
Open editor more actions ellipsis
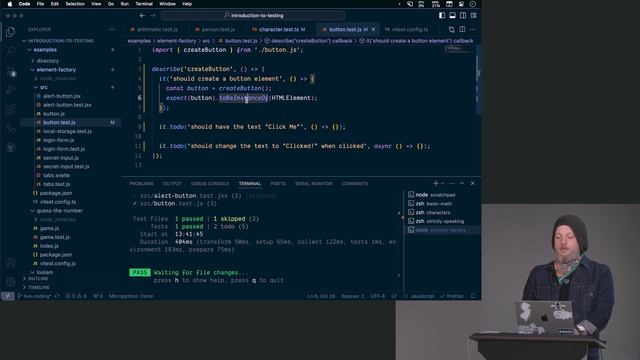(473, 29)
